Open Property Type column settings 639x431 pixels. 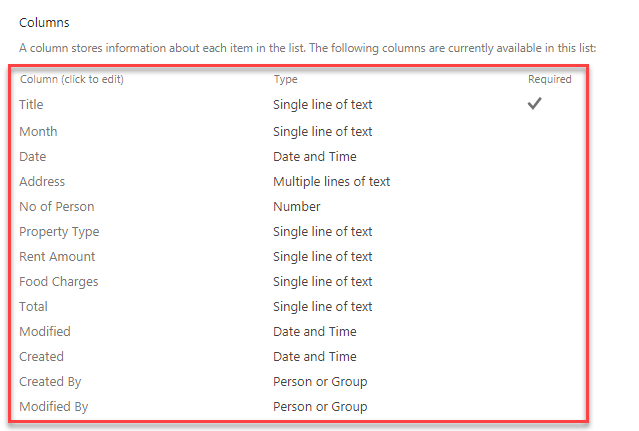point(59,231)
